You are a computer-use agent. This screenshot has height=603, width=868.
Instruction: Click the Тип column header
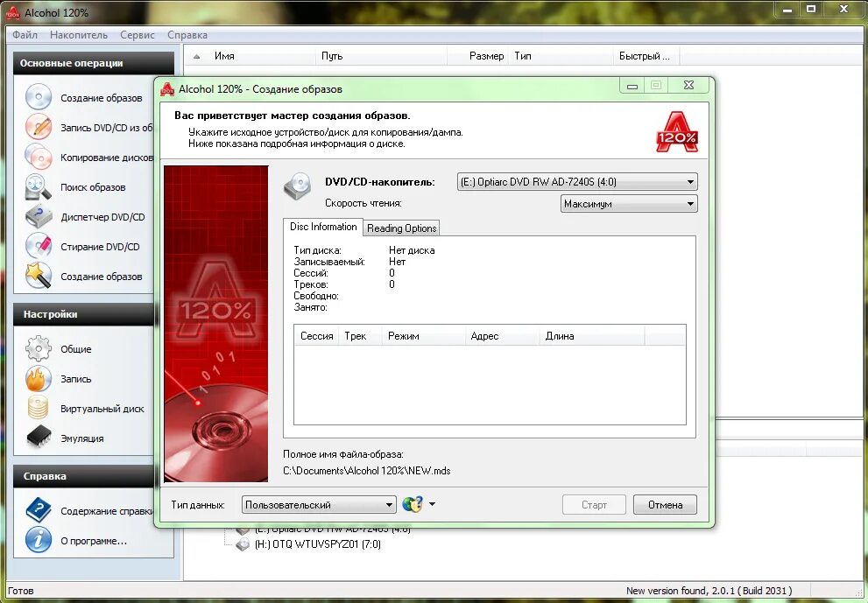tap(561, 56)
